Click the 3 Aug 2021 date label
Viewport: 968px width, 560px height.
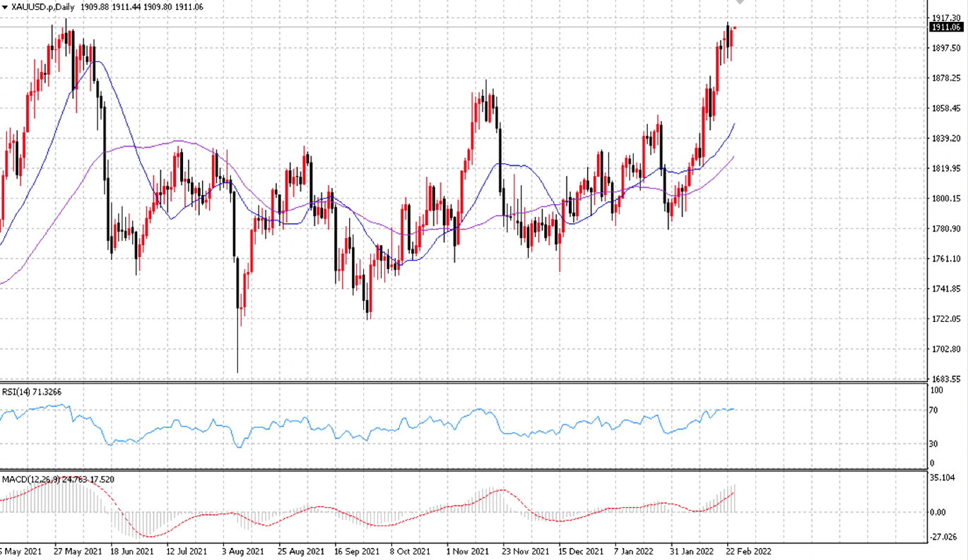point(243,551)
